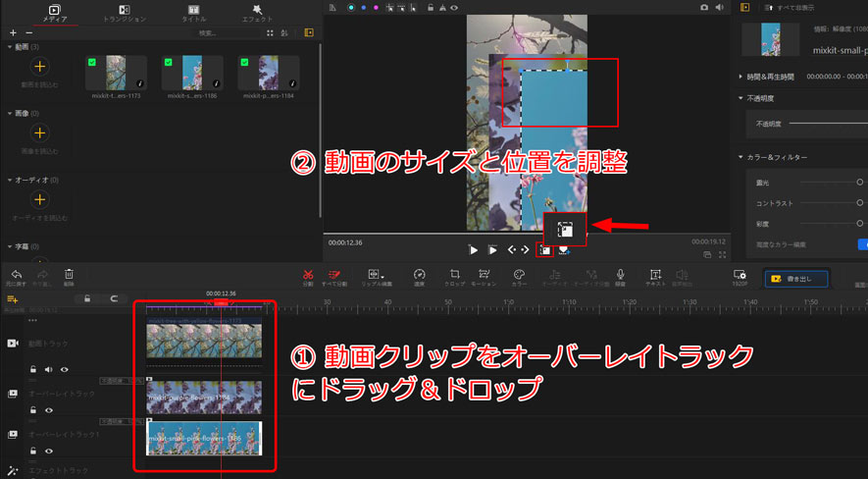
Task: Click the Text (テキスト) tool icon
Action: coord(655,274)
